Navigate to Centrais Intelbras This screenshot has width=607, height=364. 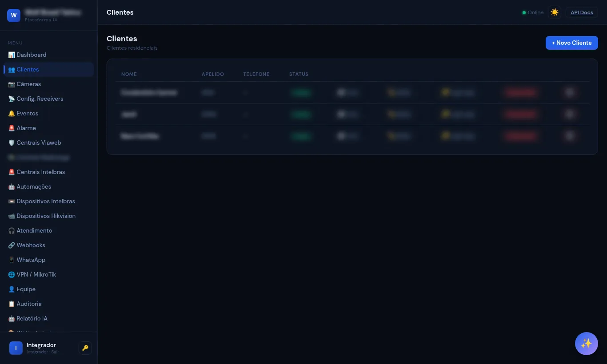coord(49,172)
